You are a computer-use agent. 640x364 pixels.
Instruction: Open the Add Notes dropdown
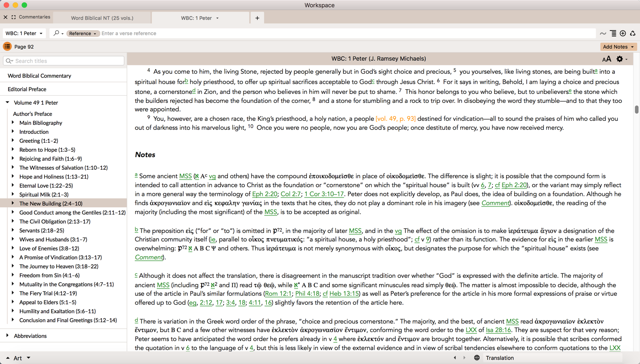(618, 47)
